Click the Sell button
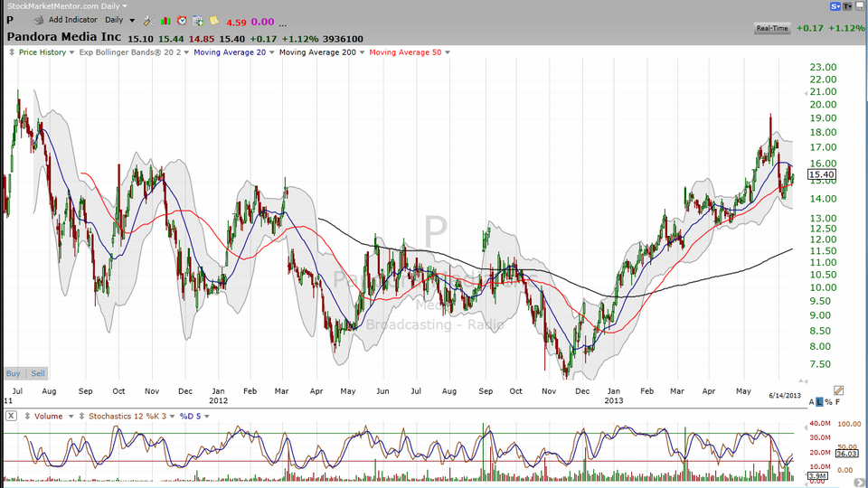The image size is (868, 488). (38, 373)
